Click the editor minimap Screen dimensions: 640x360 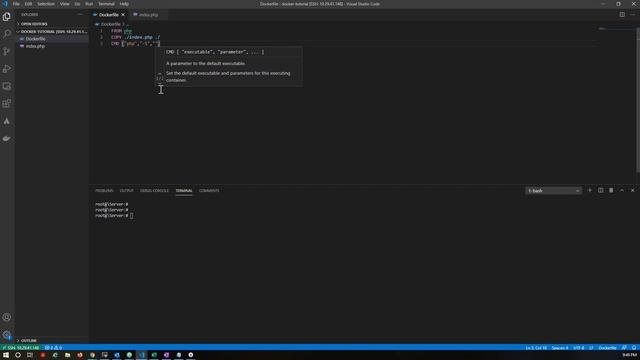[616, 29]
